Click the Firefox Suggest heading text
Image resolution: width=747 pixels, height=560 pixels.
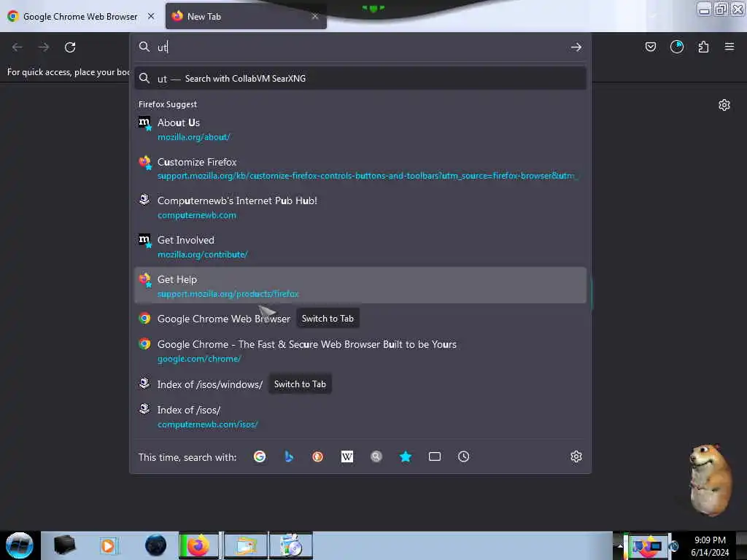(x=168, y=104)
